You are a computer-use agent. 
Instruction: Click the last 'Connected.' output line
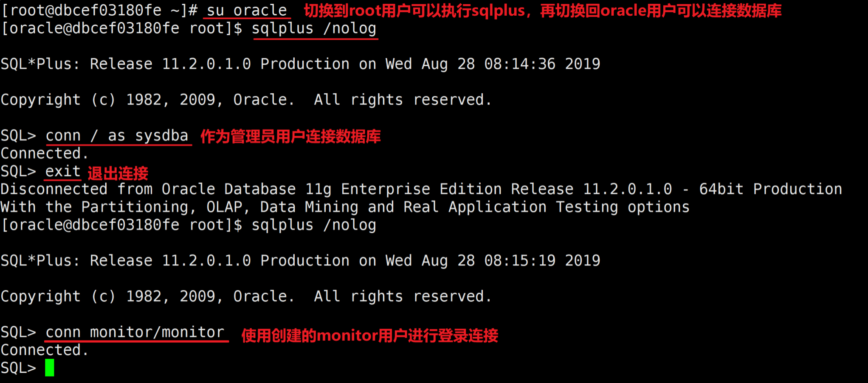(44, 350)
